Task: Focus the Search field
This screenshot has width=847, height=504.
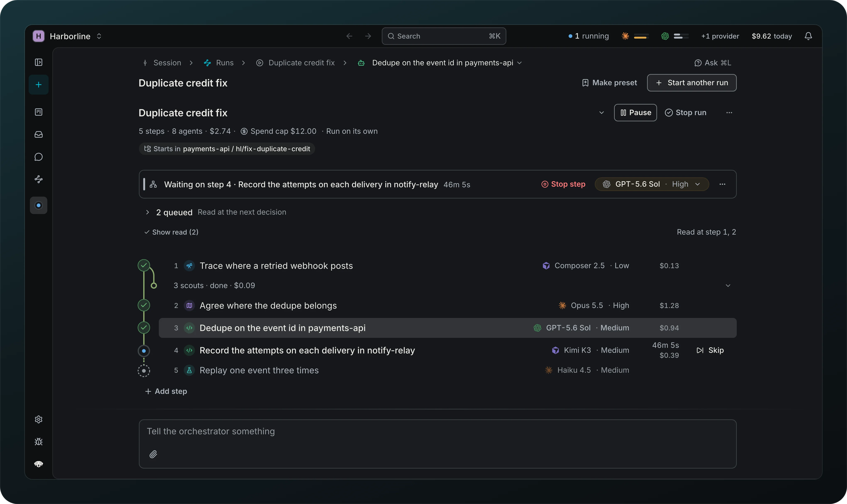Action: [x=444, y=36]
